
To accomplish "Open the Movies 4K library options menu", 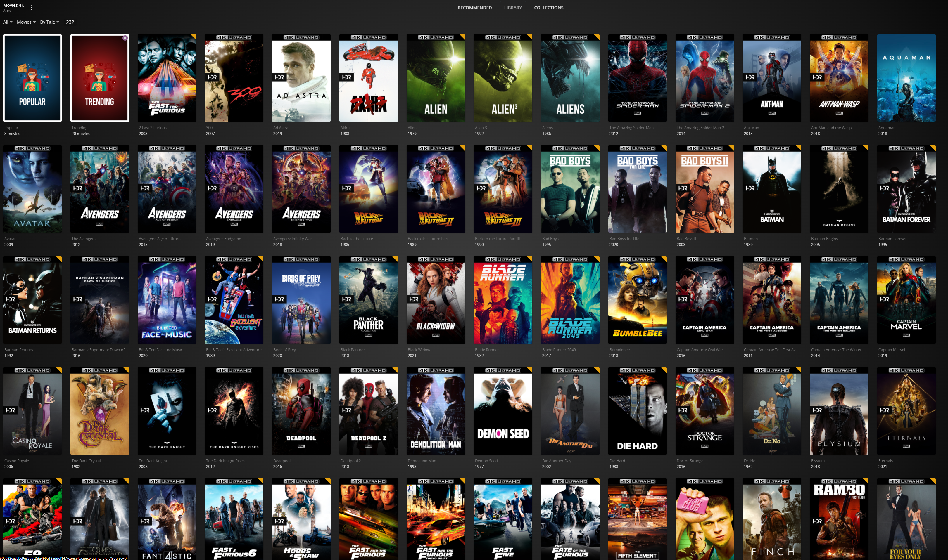I will 31,8.
